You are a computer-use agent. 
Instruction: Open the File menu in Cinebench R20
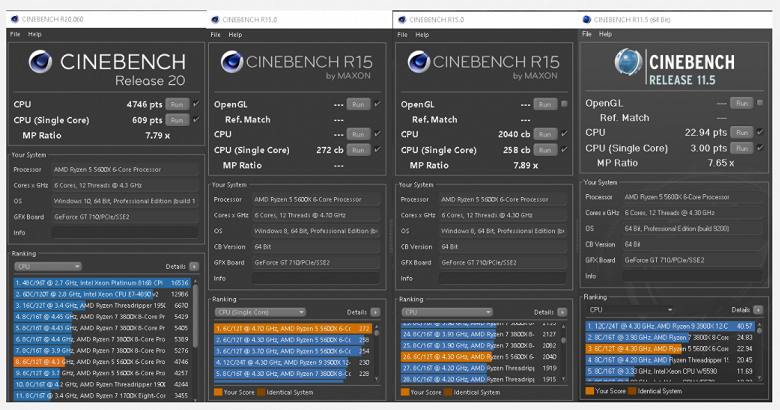(x=15, y=34)
